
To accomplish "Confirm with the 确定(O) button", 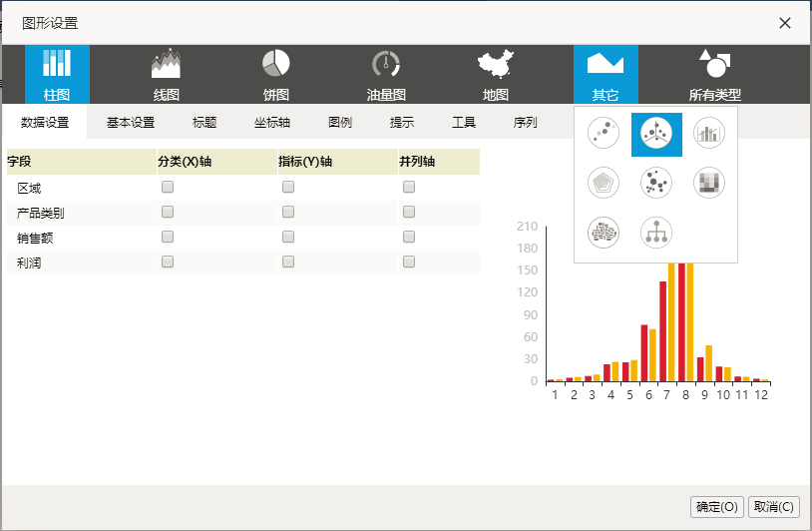I will tap(716, 507).
